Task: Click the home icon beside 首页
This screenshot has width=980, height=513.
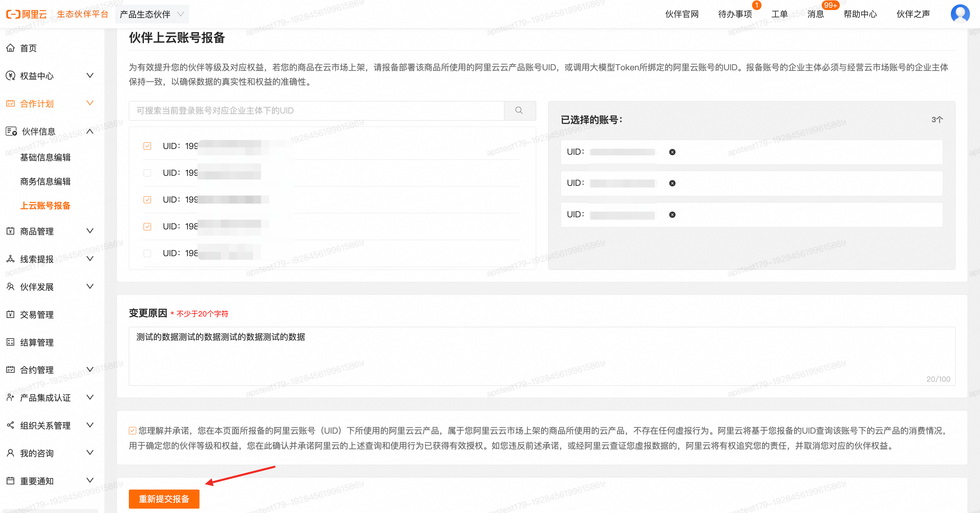Action: [x=11, y=48]
